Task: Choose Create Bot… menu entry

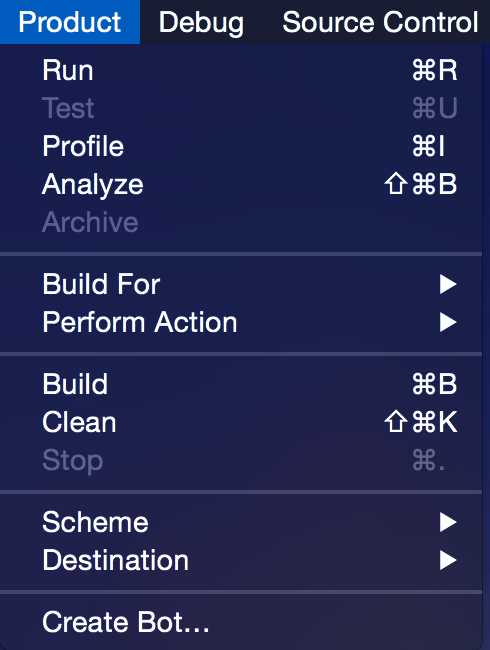Action: click(241, 622)
